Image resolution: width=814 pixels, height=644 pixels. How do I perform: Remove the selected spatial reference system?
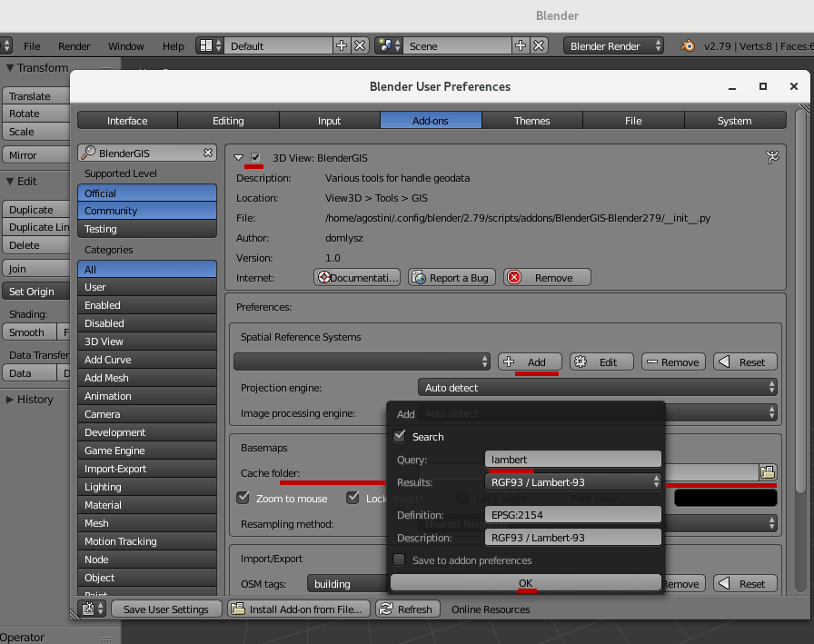pos(673,362)
